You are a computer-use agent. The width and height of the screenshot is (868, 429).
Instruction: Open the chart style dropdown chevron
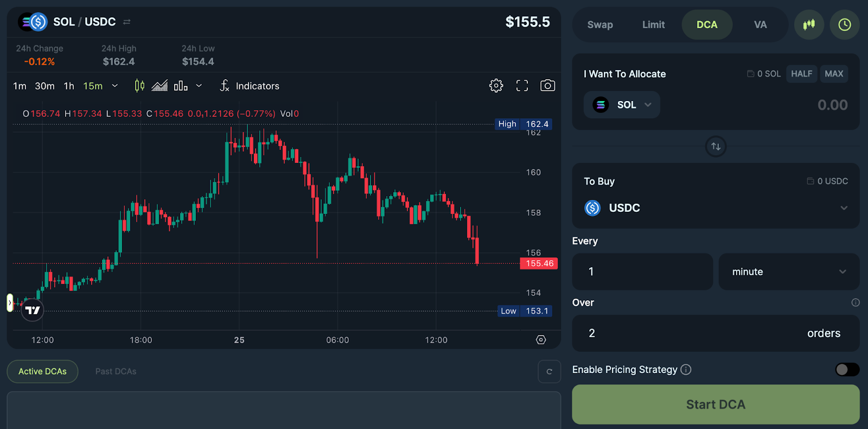click(x=199, y=86)
